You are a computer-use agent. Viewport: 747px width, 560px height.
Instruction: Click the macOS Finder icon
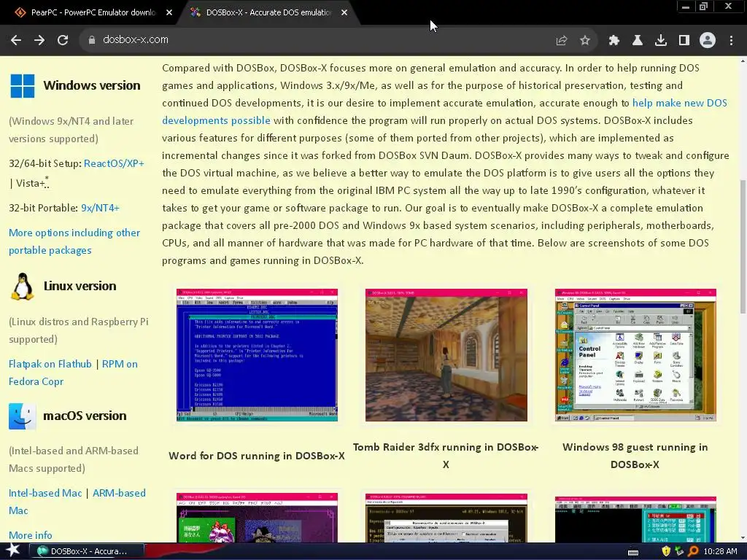tap(23, 416)
